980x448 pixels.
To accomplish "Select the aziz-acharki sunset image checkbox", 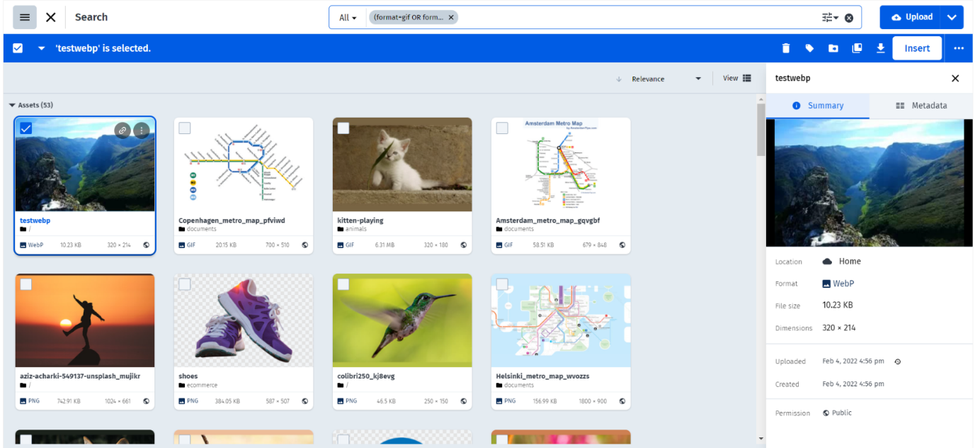I will (x=25, y=284).
